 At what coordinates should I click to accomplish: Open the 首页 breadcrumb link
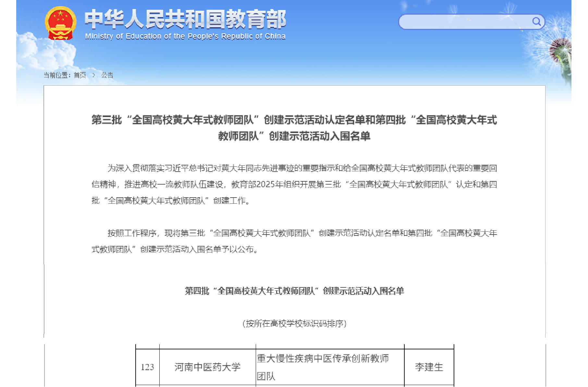(80, 75)
